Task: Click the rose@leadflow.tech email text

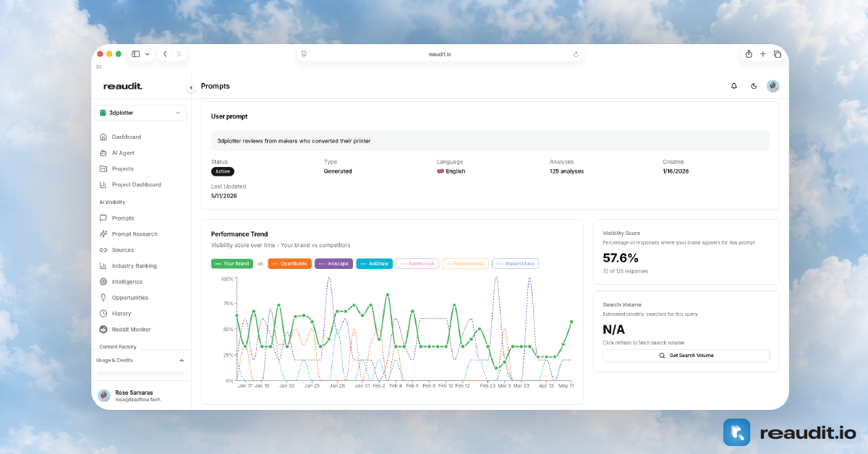Action: [x=138, y=400]
